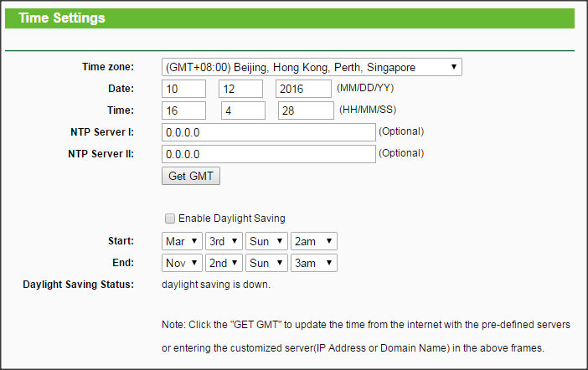The width and height of the screenshot is (588, 370).
Task: Click the 'daylight saving is down.' status text
Action: point(216,285)
